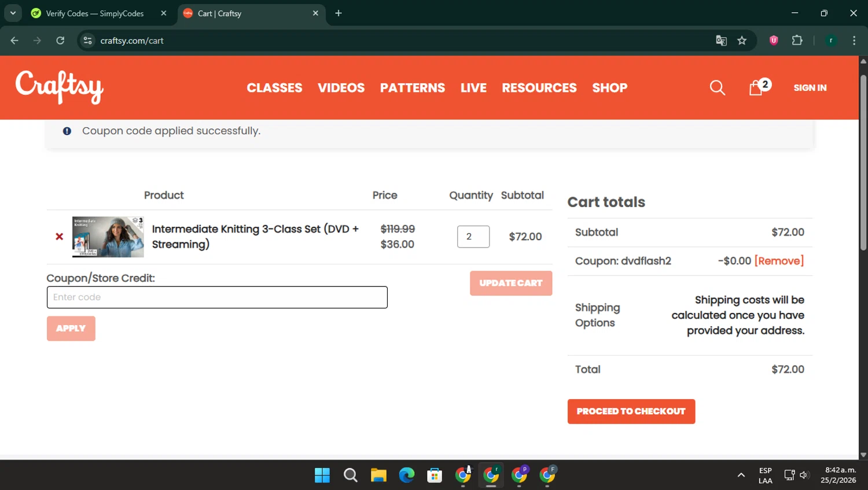Open Microsoft Store from the taskbar
Image resolution: width=868 pixels, height=490 pixels.
click(x=435, y=476)
